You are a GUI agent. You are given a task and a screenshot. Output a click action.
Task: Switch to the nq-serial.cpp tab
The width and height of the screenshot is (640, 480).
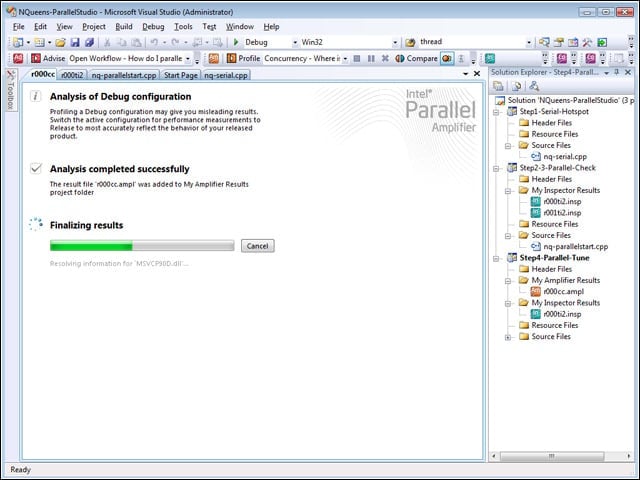pos(226,75)
